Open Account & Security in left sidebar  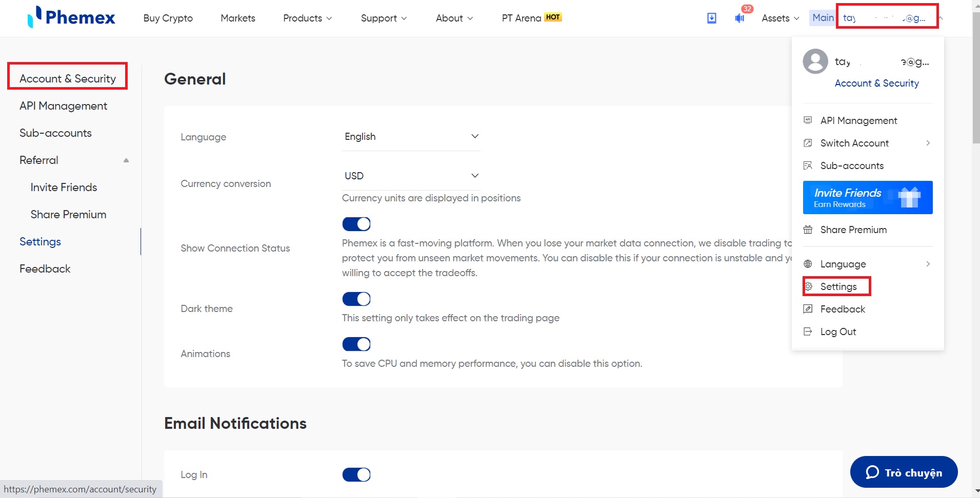click(x=68, y=78)
